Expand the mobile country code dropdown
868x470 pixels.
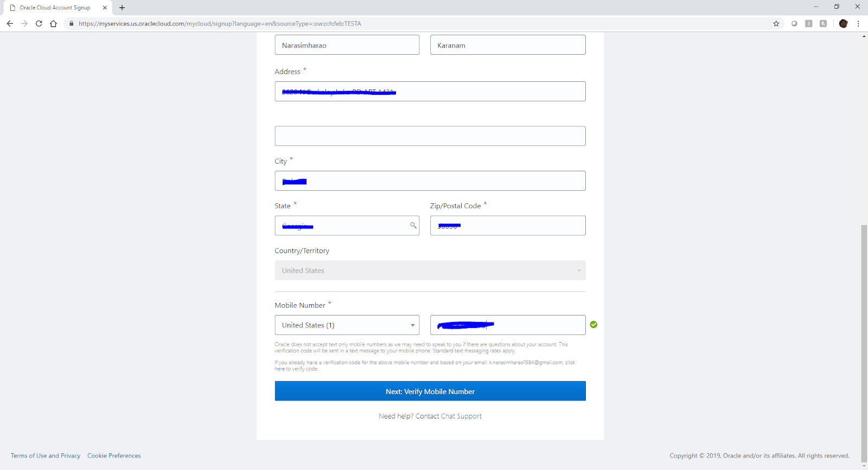[412, 325]
